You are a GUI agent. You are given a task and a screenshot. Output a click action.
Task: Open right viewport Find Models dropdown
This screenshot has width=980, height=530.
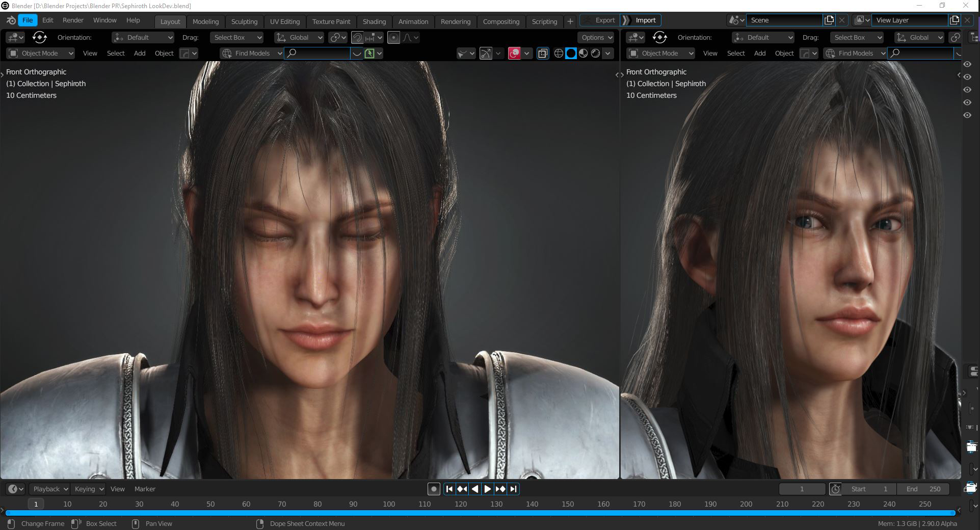click(x=855, y=54)
